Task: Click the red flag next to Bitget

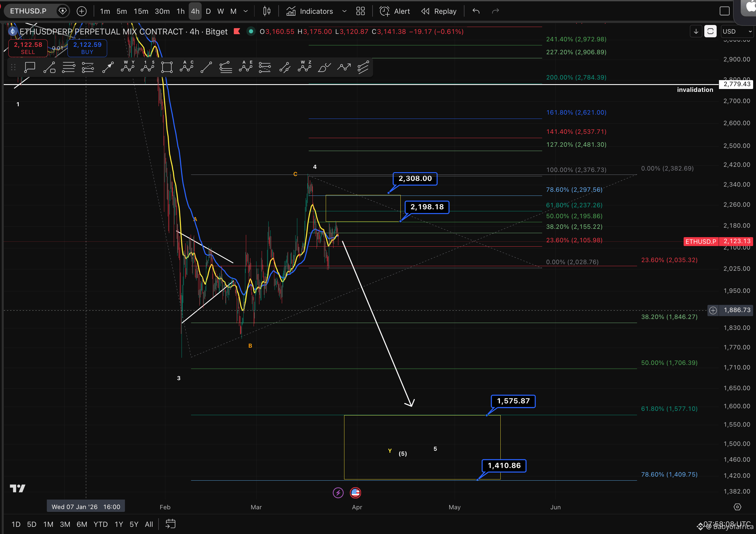Action: click(x=237, y=31)
